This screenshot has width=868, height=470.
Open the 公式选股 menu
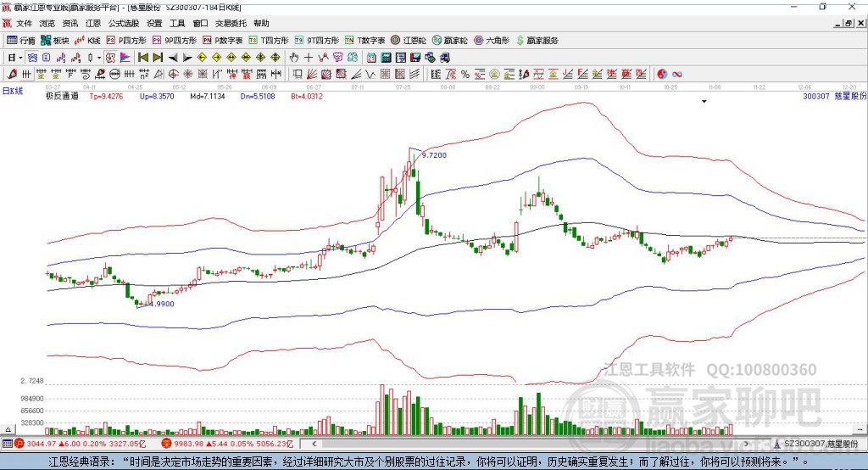[124, 23]
